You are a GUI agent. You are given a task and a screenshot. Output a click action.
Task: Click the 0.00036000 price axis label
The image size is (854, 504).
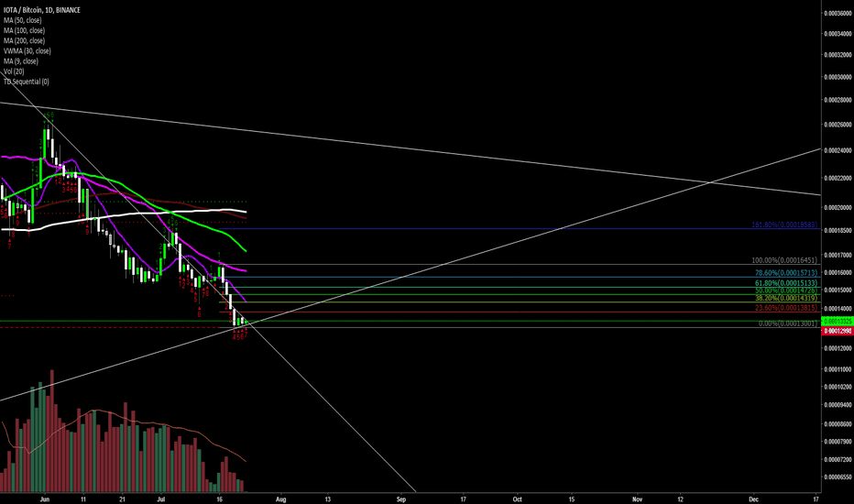tap(838, 14)
